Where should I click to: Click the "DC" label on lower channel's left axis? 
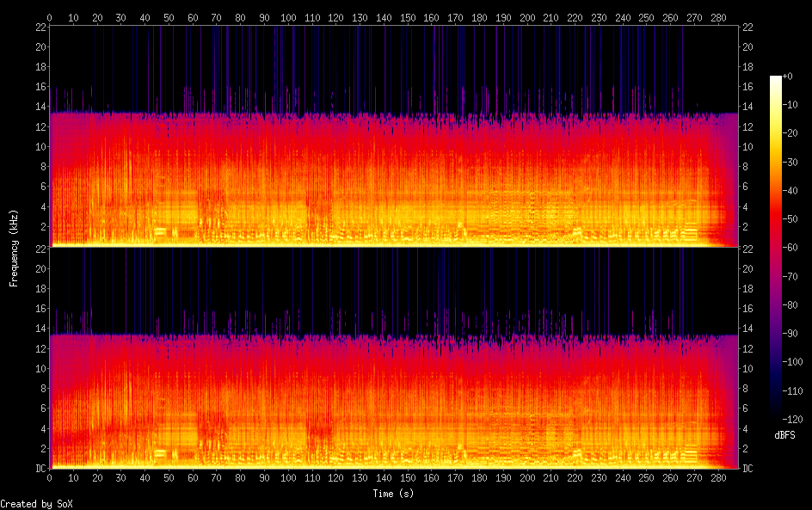39,469
